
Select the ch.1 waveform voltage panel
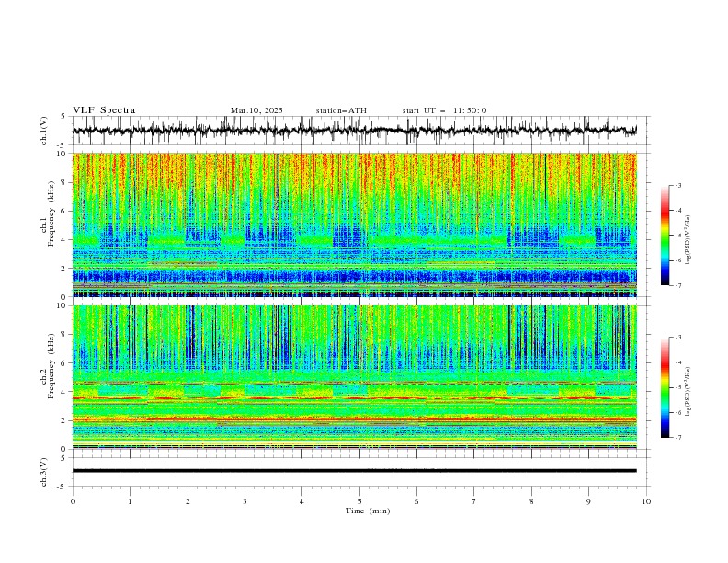coord(360,131)
